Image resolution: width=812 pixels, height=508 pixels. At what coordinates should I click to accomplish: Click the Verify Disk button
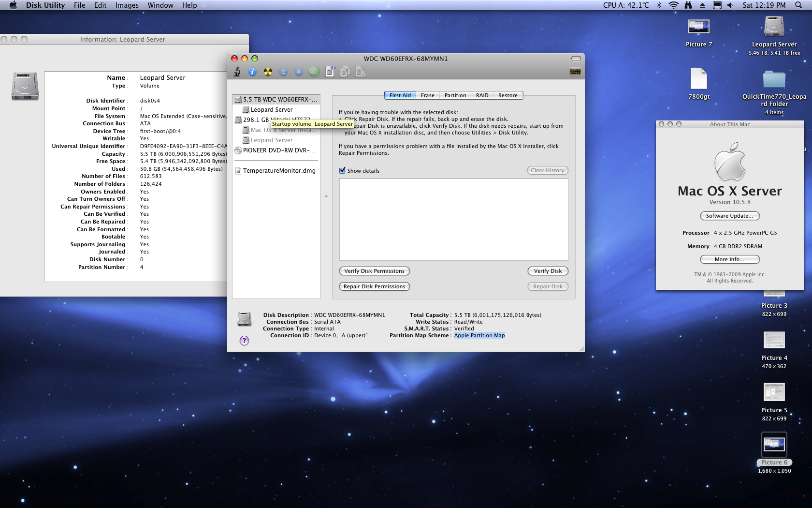pos(548,271)
